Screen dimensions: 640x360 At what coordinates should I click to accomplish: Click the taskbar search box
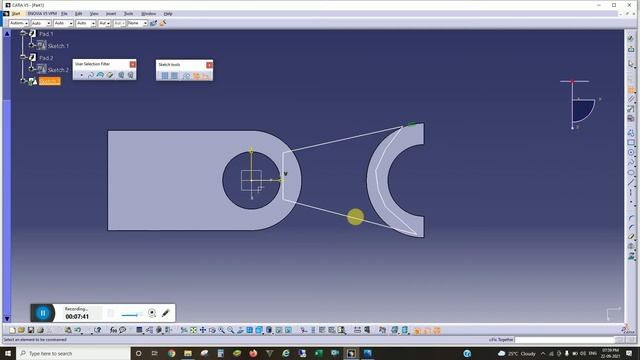[73, 353]
